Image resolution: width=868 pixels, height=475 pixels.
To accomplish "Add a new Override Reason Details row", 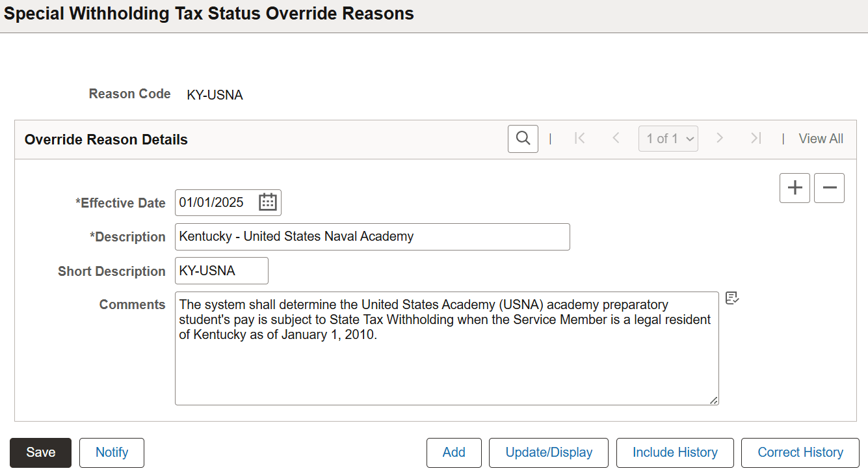I will click(x=795, y=187).
